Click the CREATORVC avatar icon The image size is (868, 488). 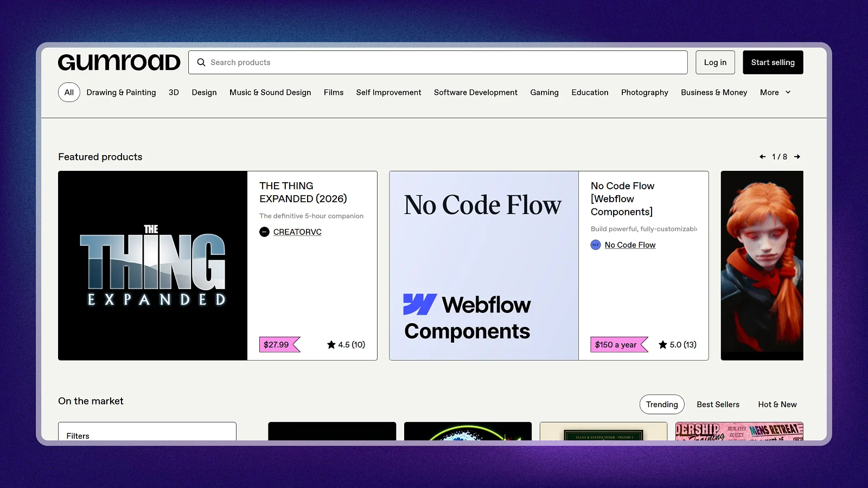point(264,232)
